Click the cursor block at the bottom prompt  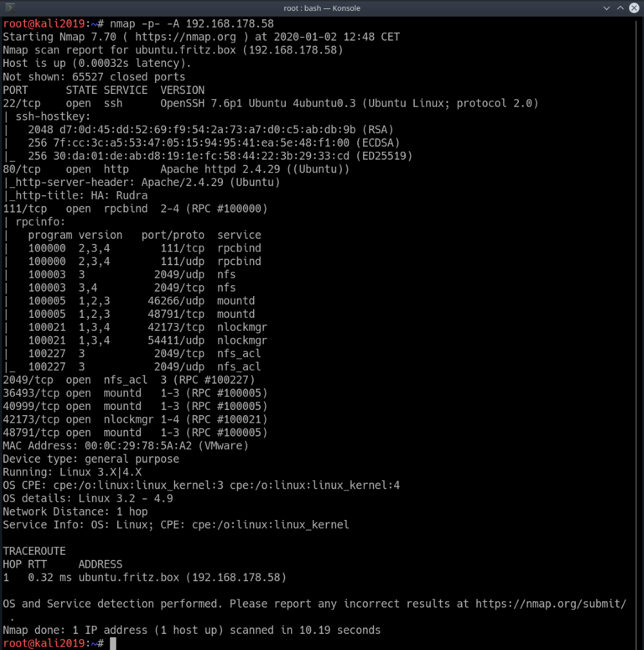[113, 644]
